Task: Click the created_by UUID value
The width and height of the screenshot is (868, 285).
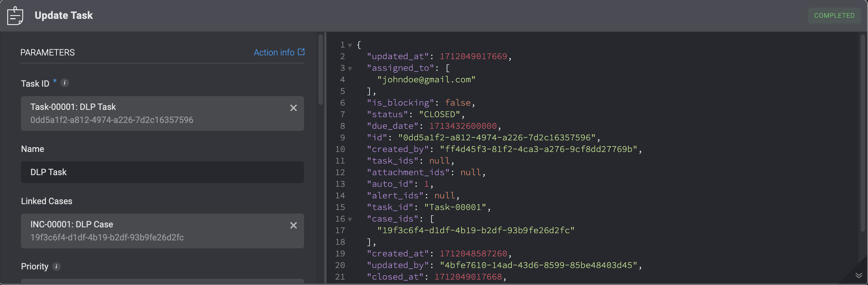Action: [x=539, y=149]
